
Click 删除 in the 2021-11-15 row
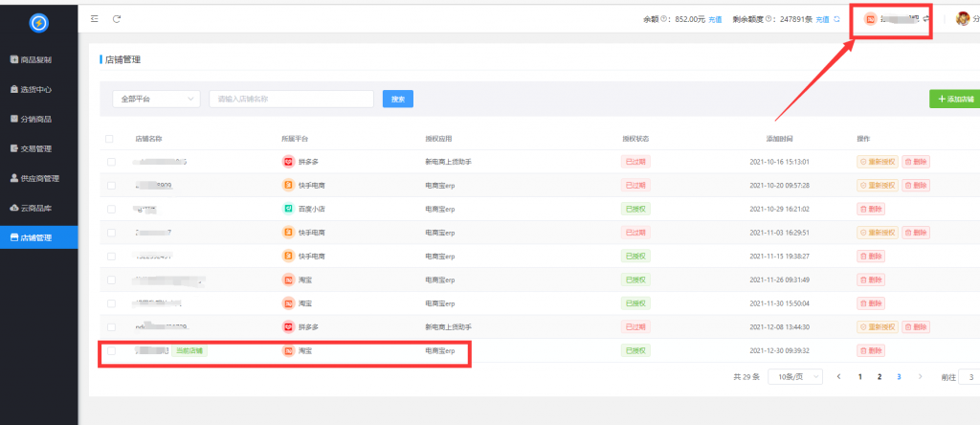coord(871,257)
